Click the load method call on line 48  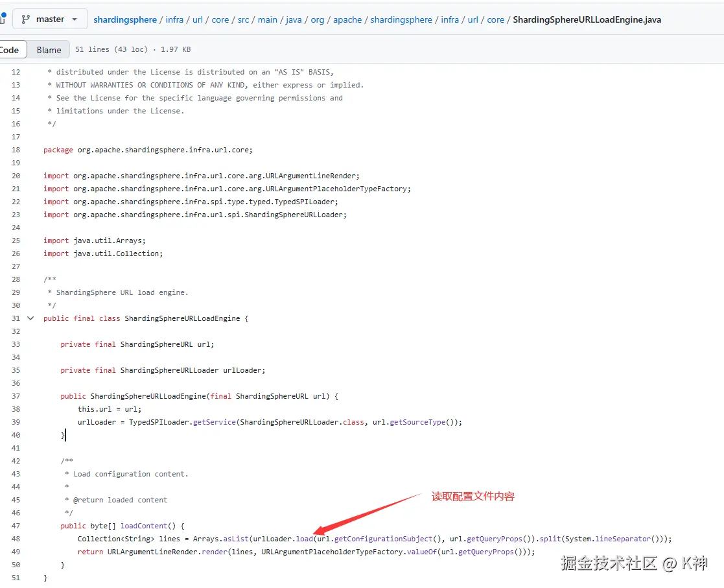click(x=305, y=539)
